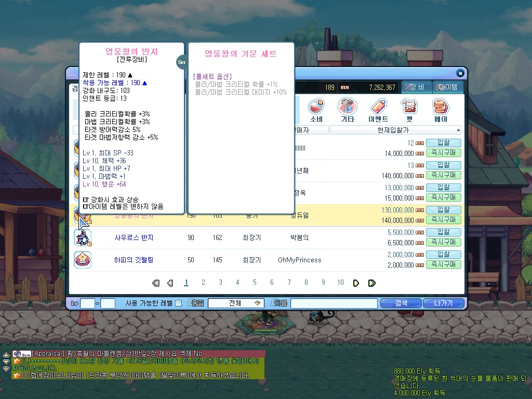Image resolution: width=532 pixels, height=399 pixels.
Task: Select page 3 of the listings
Action: (220, 282)
